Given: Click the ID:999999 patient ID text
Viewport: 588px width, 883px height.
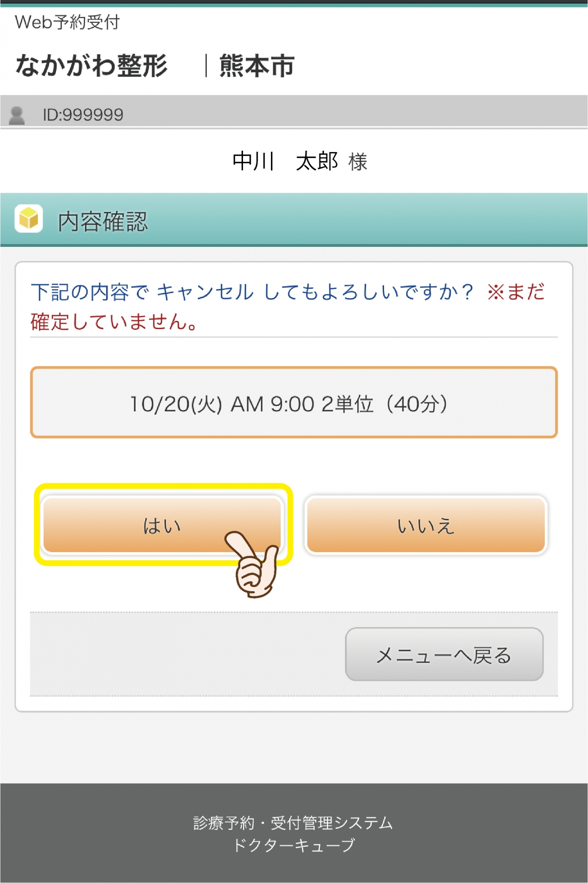Looking at the screenshot, I should pyautogui.click(x=83, y=115).
